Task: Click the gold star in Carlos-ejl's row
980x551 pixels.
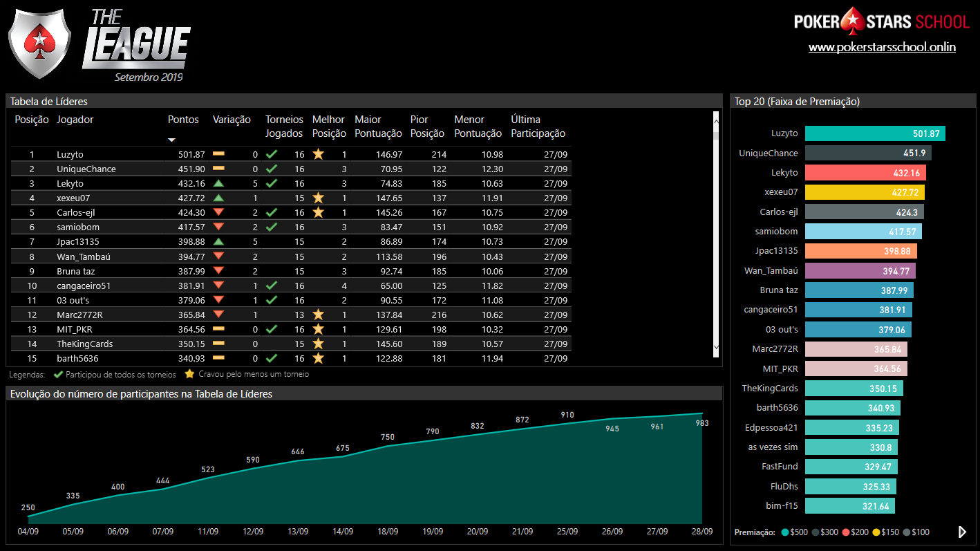Action: click(318, 212)
